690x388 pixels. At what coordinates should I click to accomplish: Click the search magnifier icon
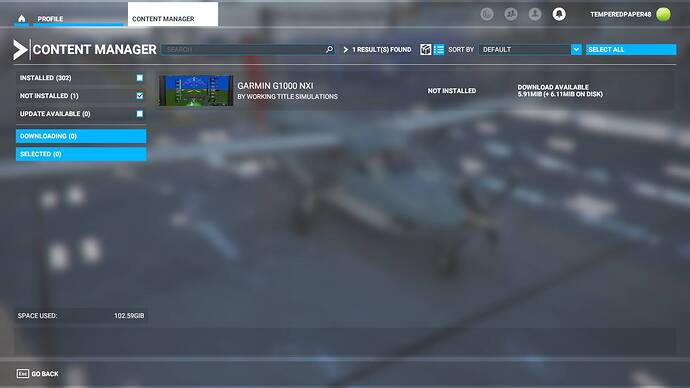pyautogui.click(x=329, y=49)
